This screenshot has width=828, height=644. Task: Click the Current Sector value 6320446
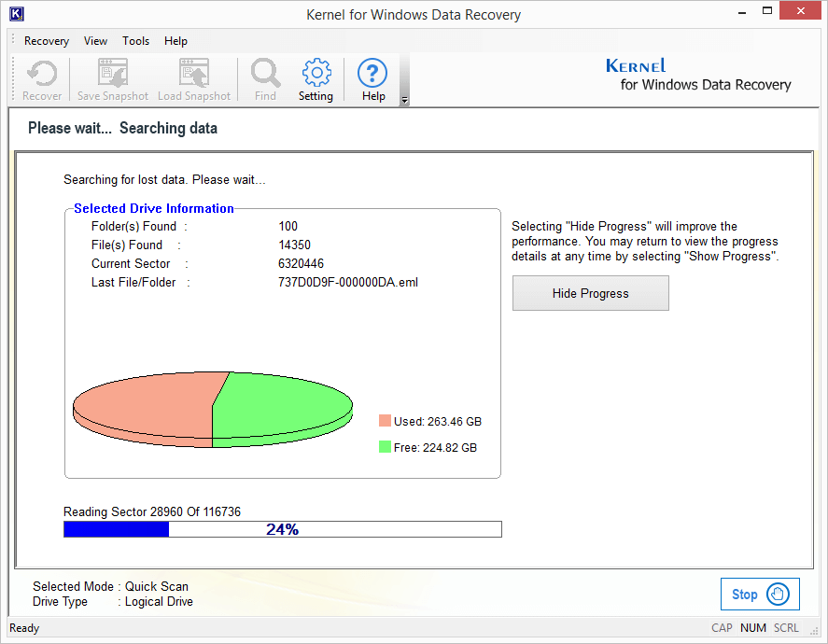(x=301, y=263)
